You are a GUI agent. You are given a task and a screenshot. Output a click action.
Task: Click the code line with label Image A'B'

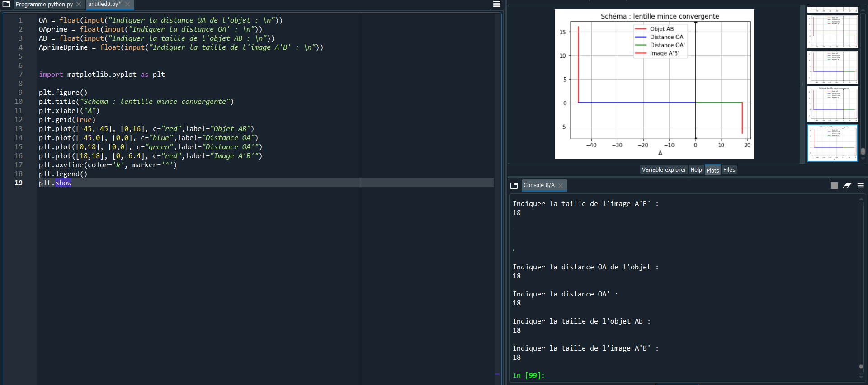click(150, 156)
